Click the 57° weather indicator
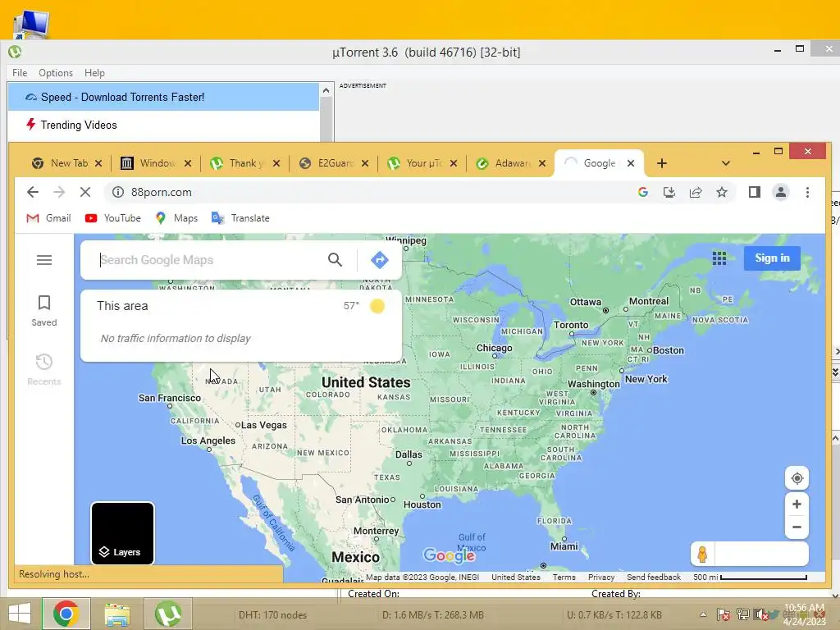Screen dimensions: 840x630 (x=363, y=306)
